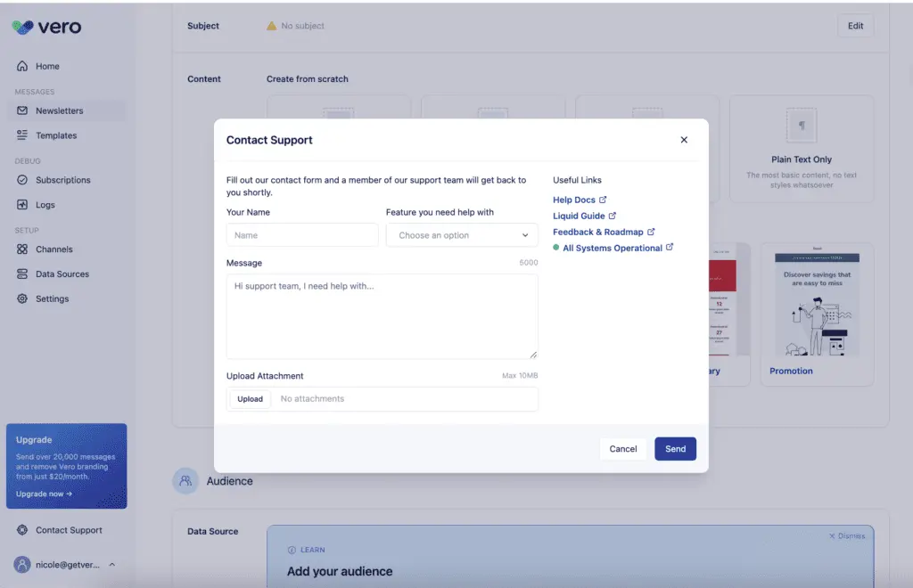Click the Templates list icon
Screen dimensions: 913x588
tap(21, 135)
